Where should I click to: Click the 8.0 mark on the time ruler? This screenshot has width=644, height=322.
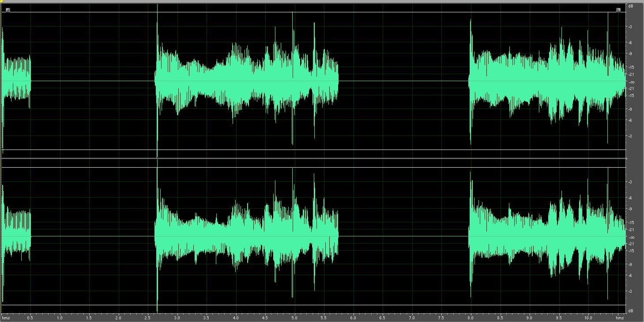coord(471,318)
